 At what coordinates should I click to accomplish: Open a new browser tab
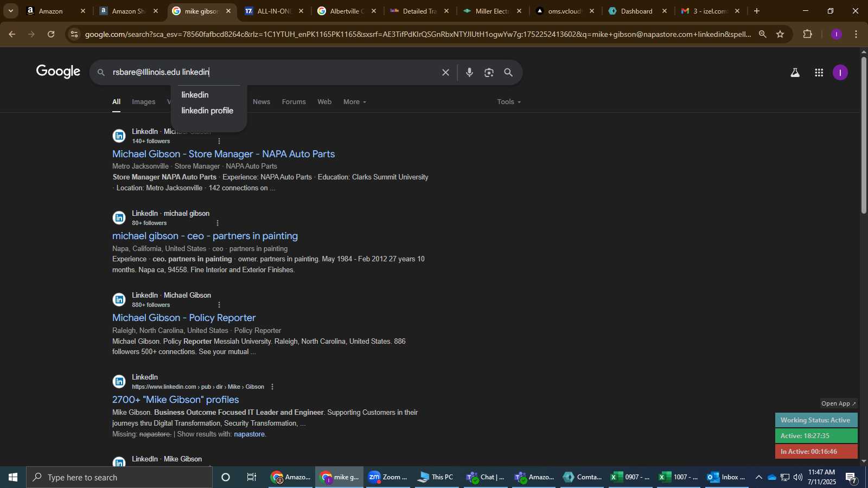point(757,11)
